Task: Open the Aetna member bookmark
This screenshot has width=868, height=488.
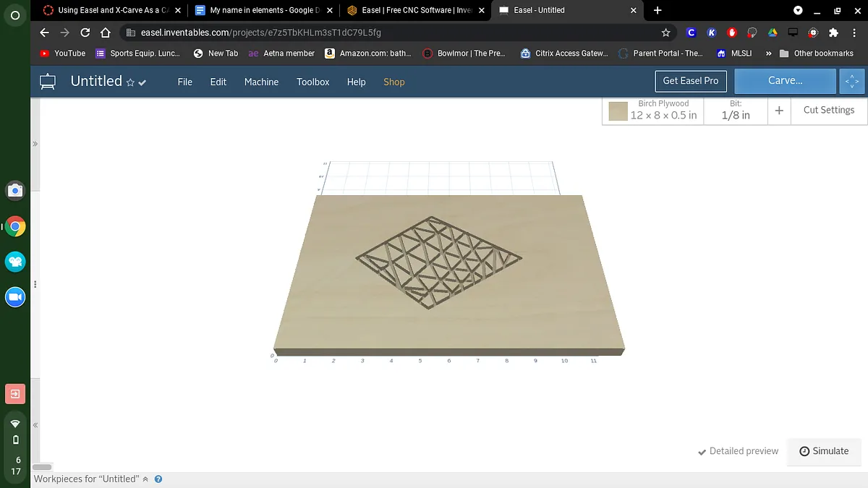Action: tap(281, 53)
